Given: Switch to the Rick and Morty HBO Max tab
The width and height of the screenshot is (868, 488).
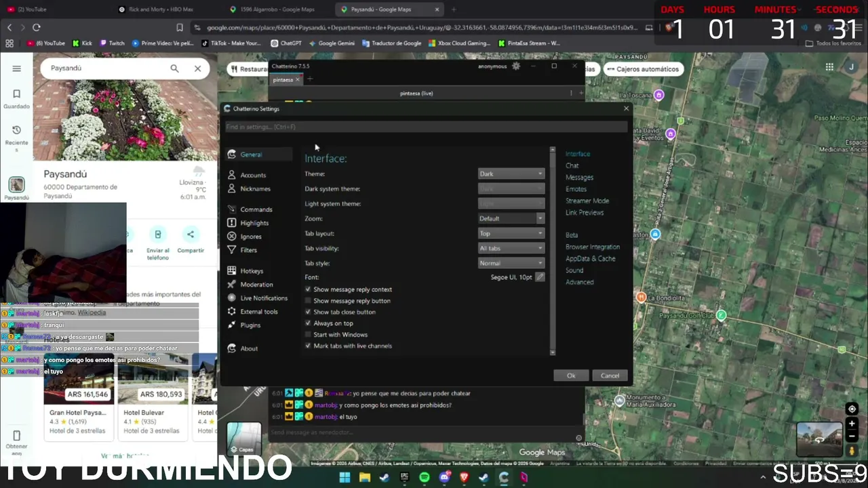Looking at the screenshot, I should (x=161, y=9).
